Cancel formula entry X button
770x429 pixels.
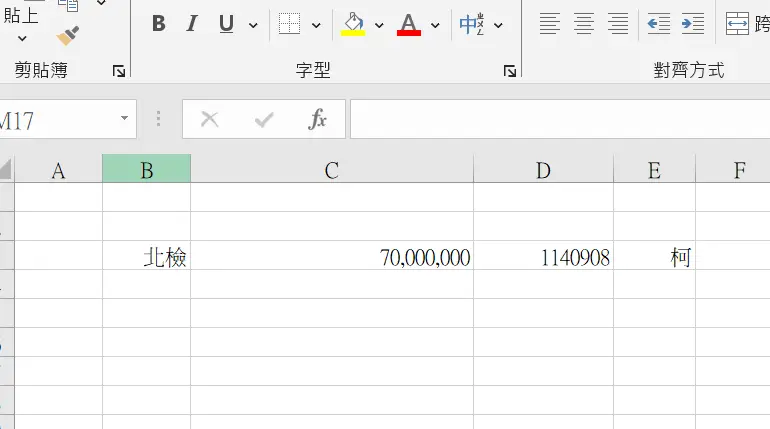[x=210, y=119]
